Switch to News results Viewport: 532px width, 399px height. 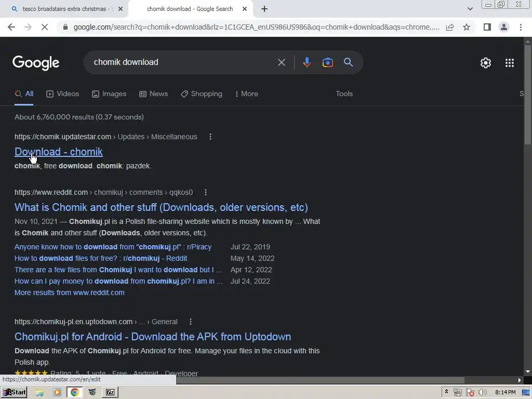coord(154,94)
